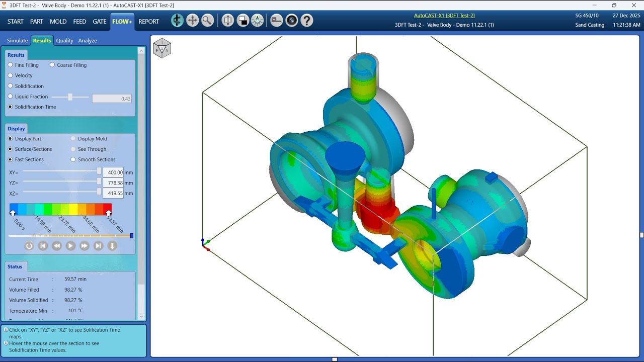
Task: Open Help via question mark icon
Action: (307, 21)
